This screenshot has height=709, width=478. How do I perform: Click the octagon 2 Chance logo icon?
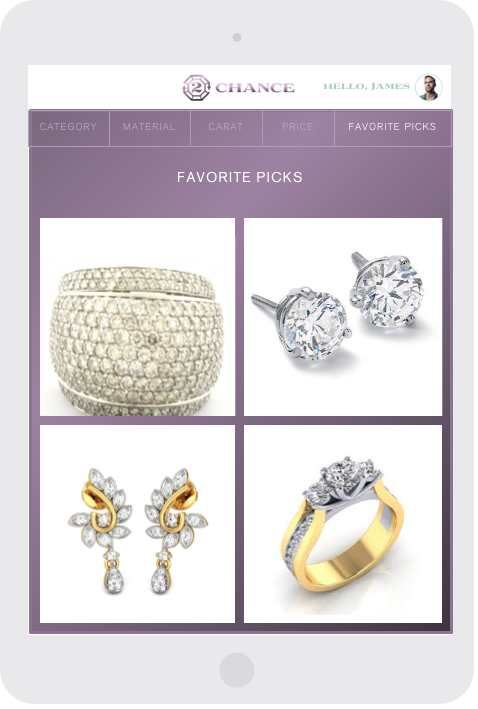pos(196,87)
